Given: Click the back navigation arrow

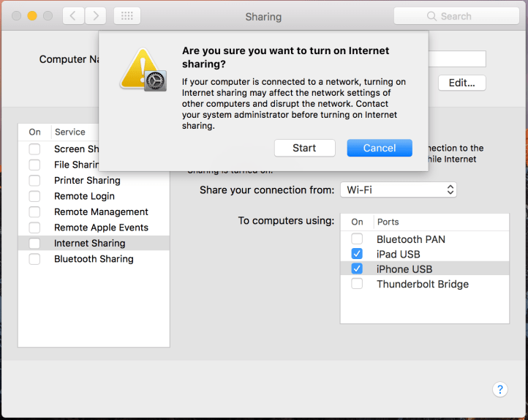Looking at the screenshot, I should [73, 16].
